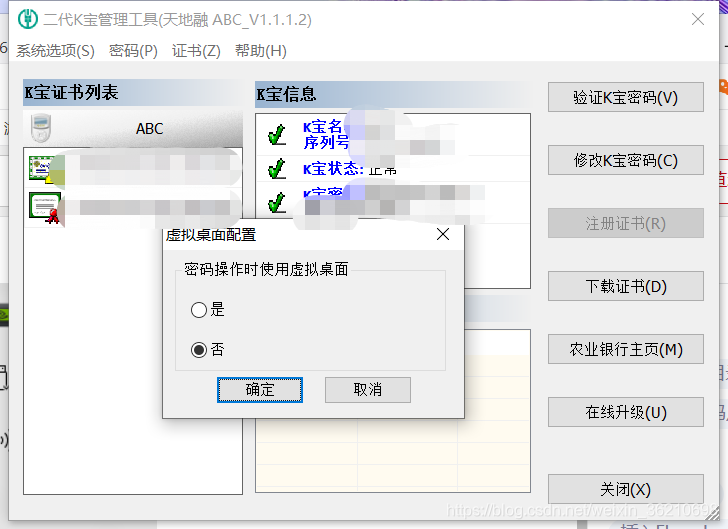Open 农业银行主页(M) button
The image size is (728, 529).
coord(626,349)
